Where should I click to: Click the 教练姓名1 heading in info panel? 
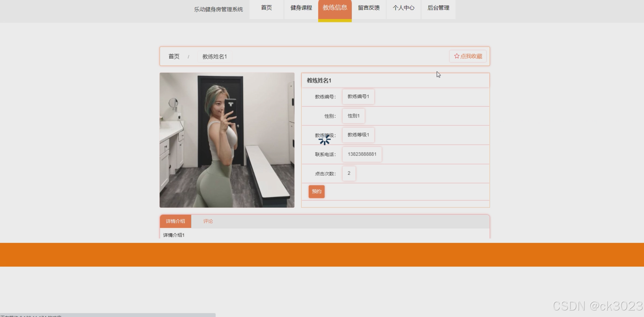tap(319, 81)
